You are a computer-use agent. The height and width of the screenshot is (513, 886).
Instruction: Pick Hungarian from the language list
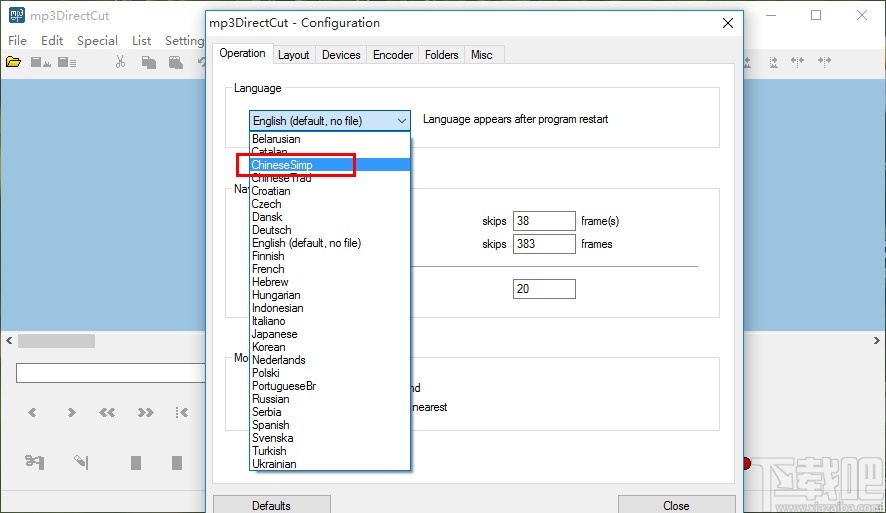click(329, 295)
